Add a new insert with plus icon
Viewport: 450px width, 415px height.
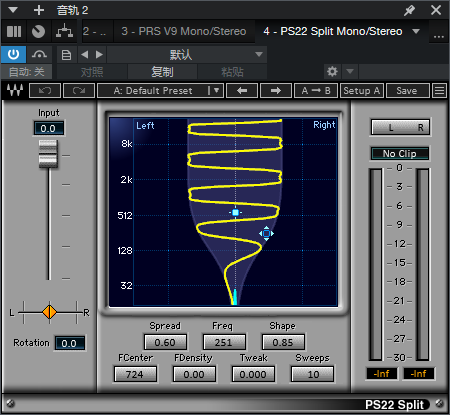(x=39, y=10)
